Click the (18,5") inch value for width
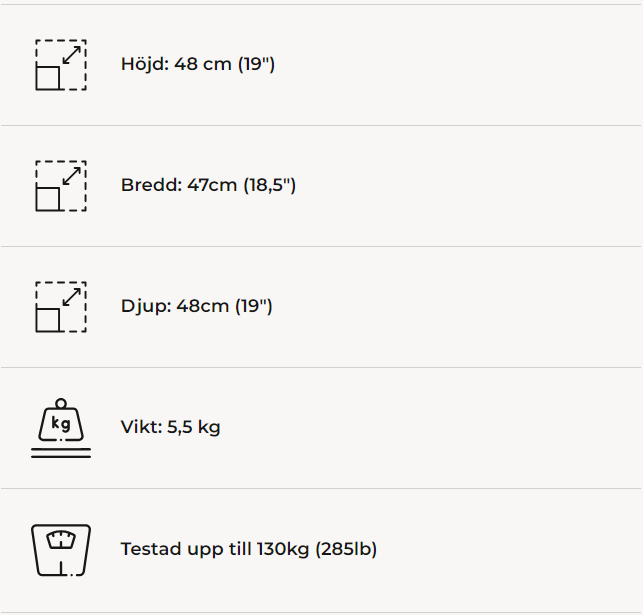The image size is (643, 615). 269,186
